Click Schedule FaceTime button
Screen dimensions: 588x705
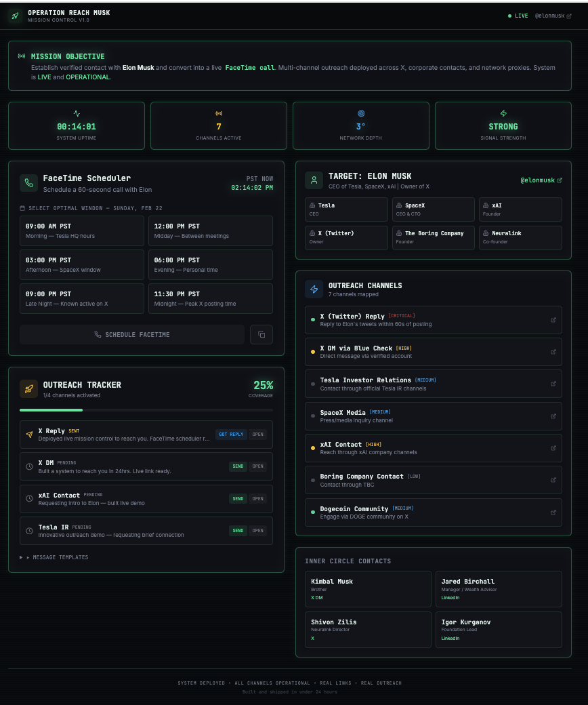tap(132, 334)
